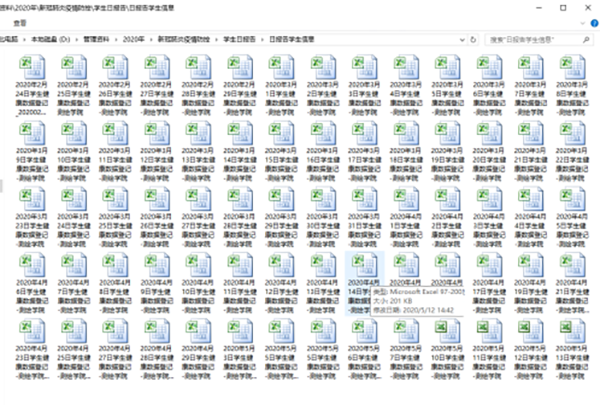
Task: Select the 2020年4月6日 Excel file icon
Action: click(32, 265)
